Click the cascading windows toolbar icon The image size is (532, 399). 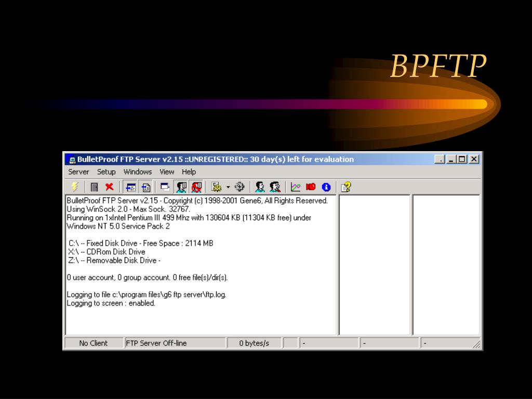click(x=165, y=187)
